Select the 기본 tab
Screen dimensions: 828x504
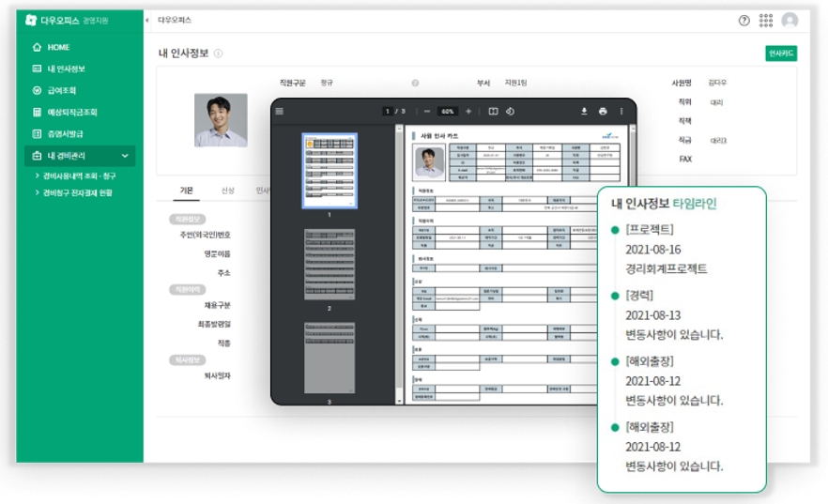pos(187,191)
